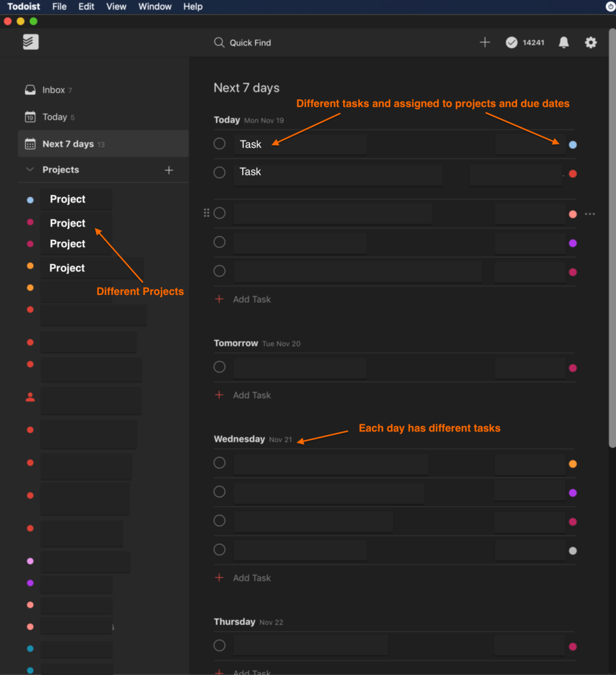Collapse the Projects section chevron
616x675 pixels.
(x=29, y=169)
